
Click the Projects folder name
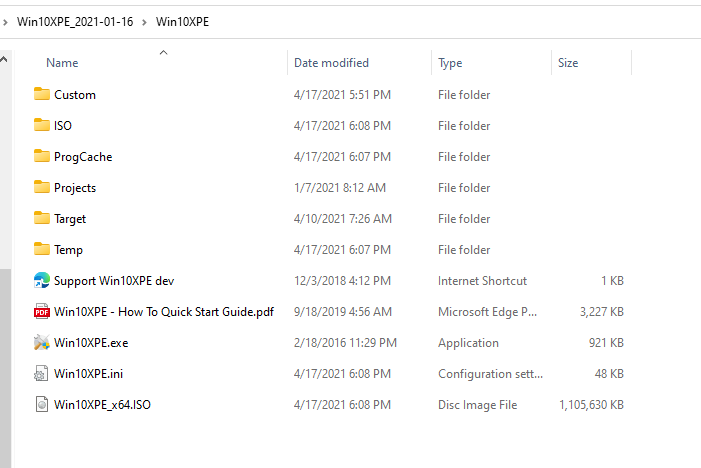pyautogui.click(x=75, y=188)
